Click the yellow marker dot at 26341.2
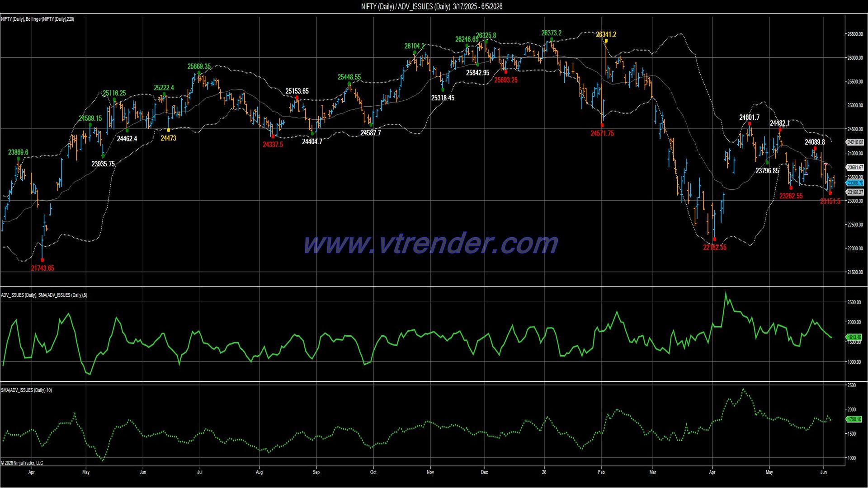Screen dimensions: 868x488 (x=606, y=41)
